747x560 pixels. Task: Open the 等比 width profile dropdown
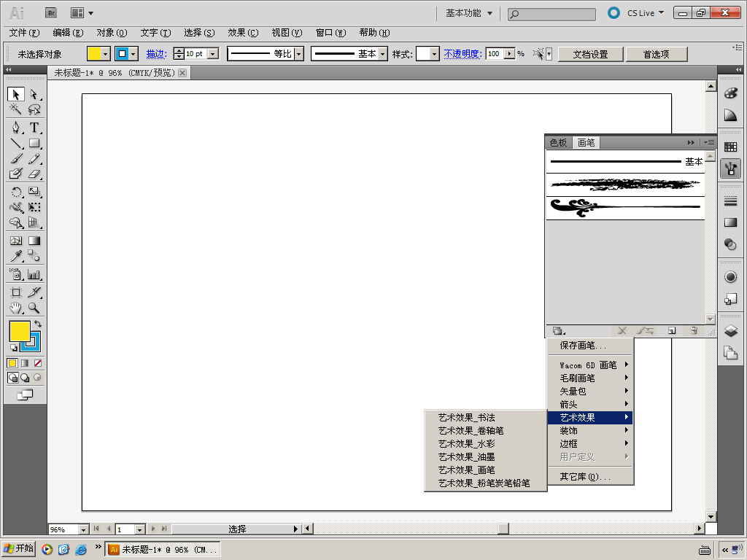298,54
